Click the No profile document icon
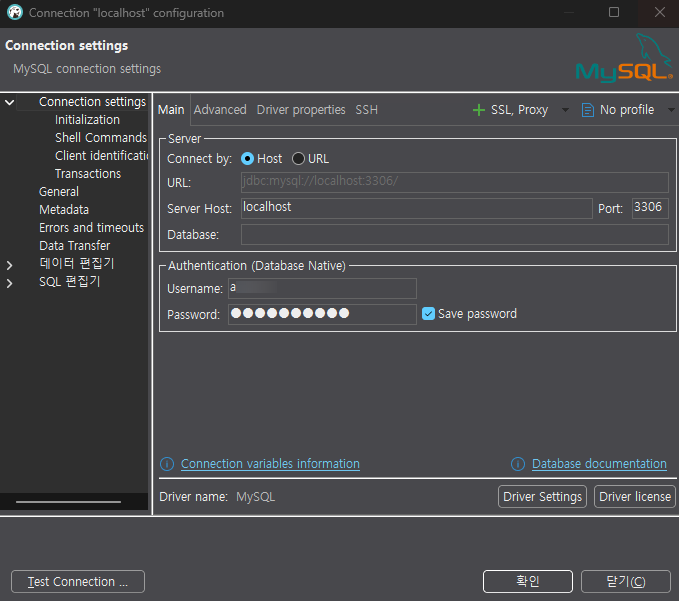The width and height of the screenshot is (679, 601). pyautogui.click(x=588, y=110)
